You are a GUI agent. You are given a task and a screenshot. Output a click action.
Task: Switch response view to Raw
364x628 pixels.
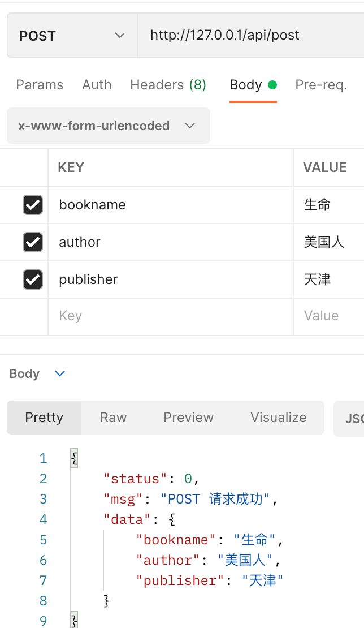click(x=113, y=418)
